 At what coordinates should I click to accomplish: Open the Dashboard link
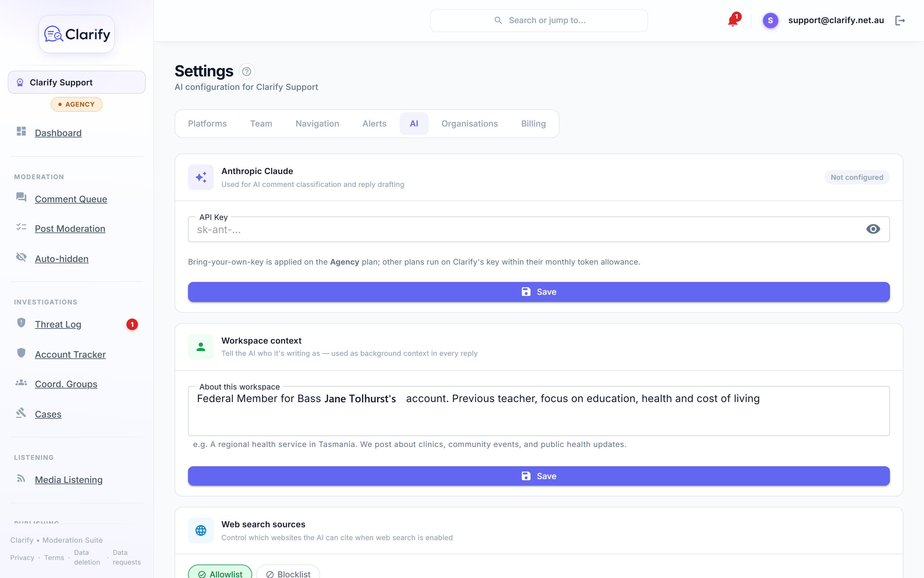[x=58, y=133]
